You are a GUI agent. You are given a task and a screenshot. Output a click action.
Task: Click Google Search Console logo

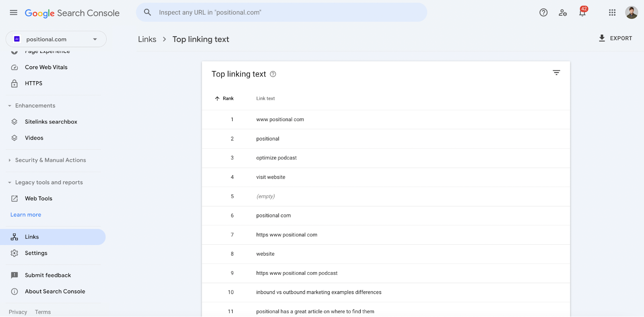click(72, 13)
